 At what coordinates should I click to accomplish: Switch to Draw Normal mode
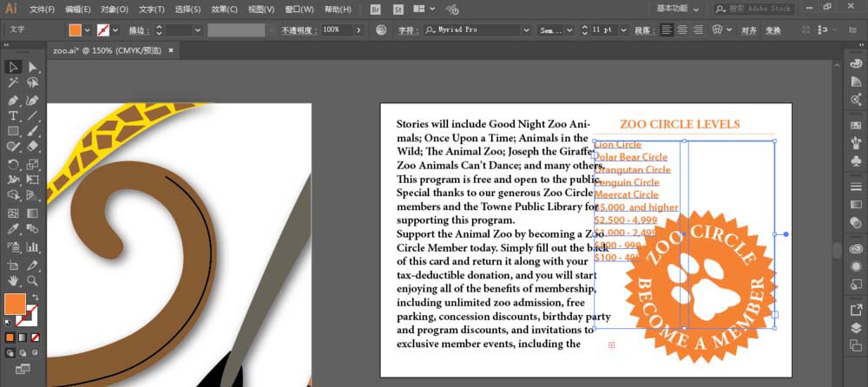tap(10, 352)
